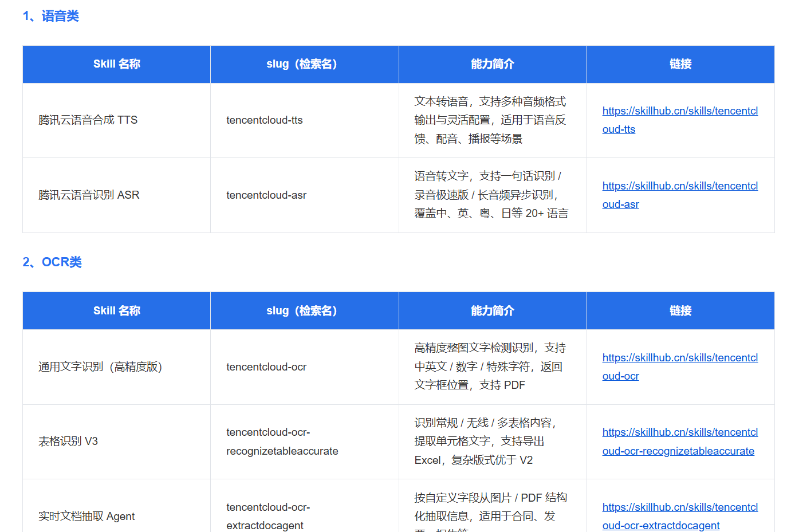The image size is (791, 532).
Task: Click the description starting "高精度整图文字检测识别"
Action: point(490,367)
